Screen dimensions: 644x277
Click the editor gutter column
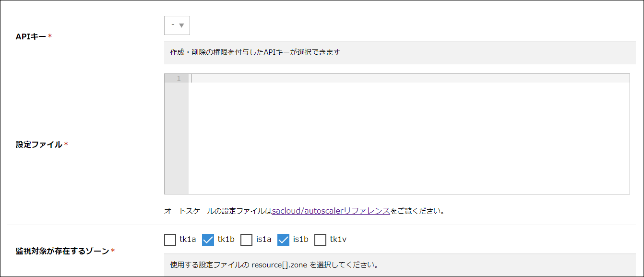pos(177,134)
